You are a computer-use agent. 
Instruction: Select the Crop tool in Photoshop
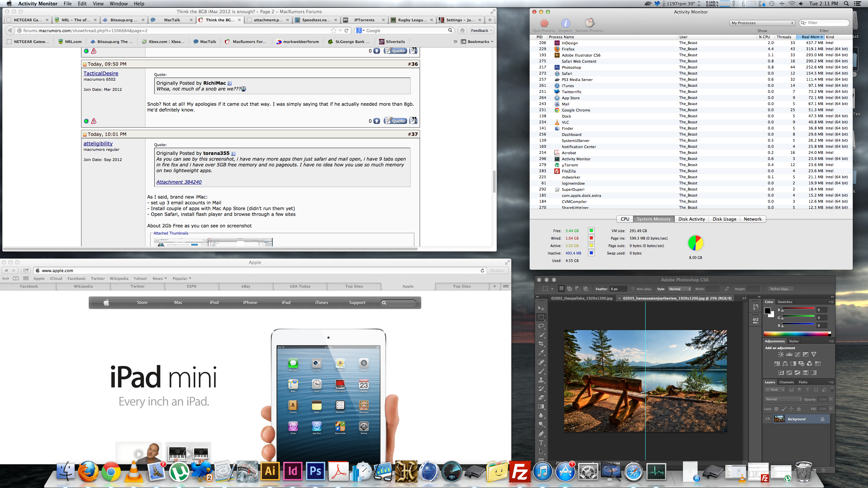coord(541,344)
